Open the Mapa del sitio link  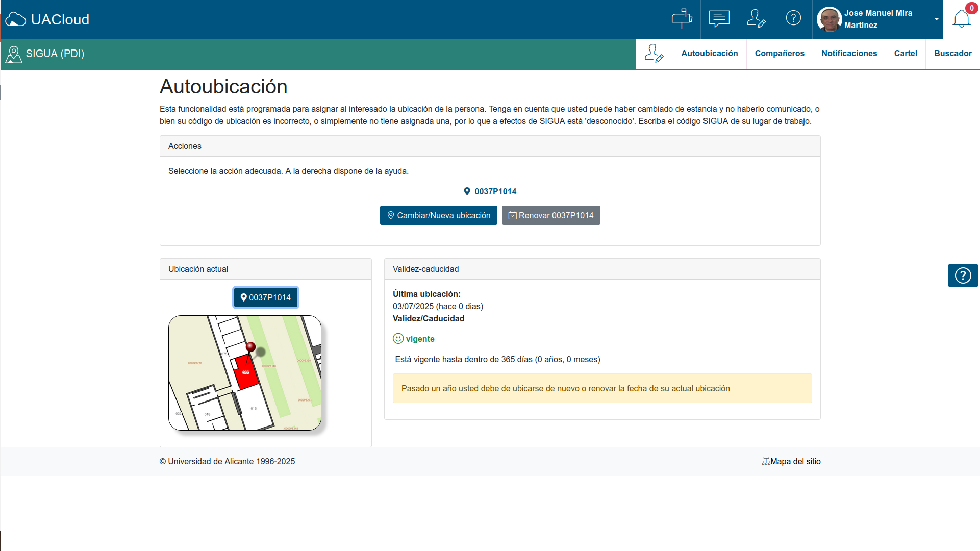[x=791, y=461]
